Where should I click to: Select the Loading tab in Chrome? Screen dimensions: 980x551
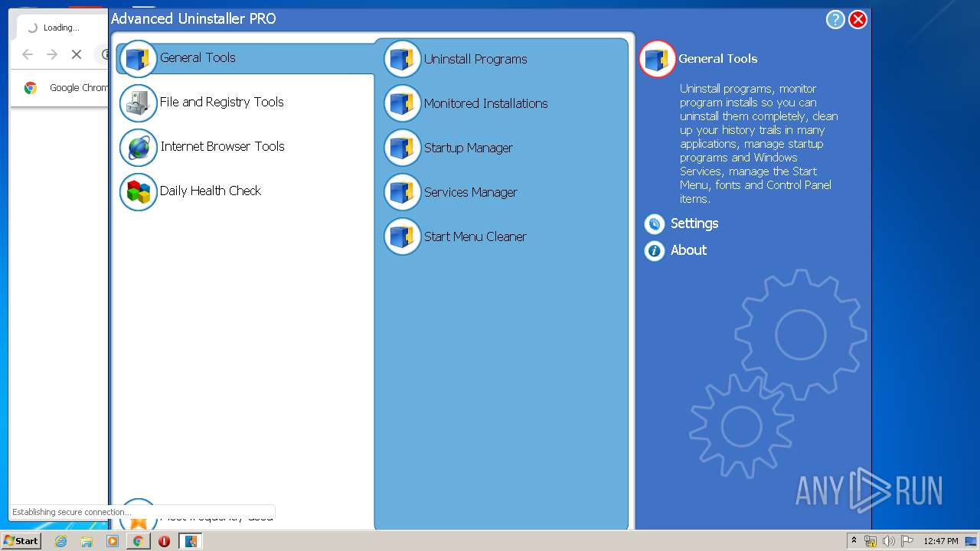[x=61, y=28]
